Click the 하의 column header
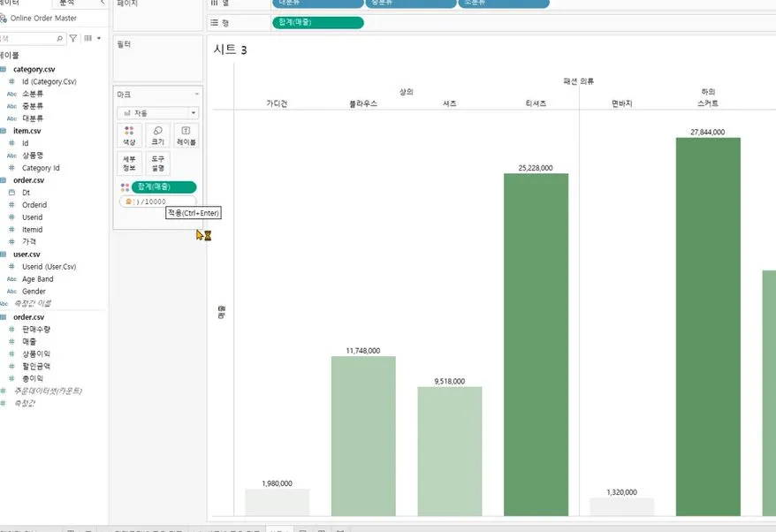This screenshot has height=532, width=776. 708,92
